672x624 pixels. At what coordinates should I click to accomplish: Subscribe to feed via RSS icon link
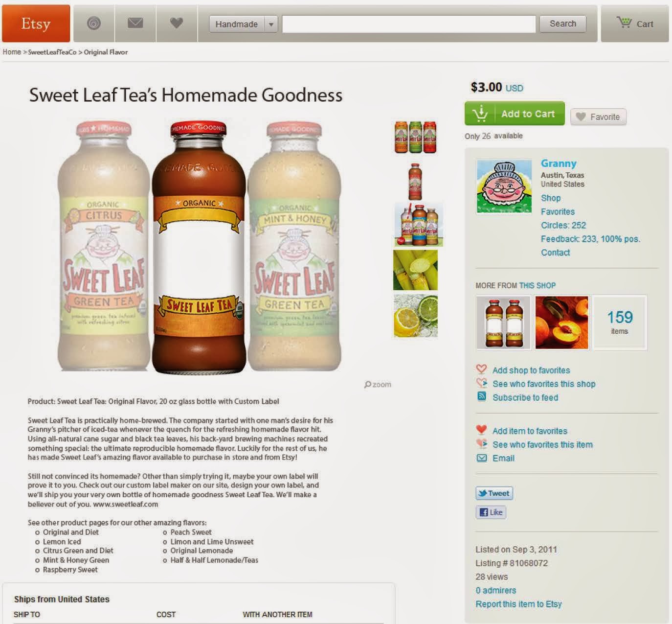[x=525, y=397]
